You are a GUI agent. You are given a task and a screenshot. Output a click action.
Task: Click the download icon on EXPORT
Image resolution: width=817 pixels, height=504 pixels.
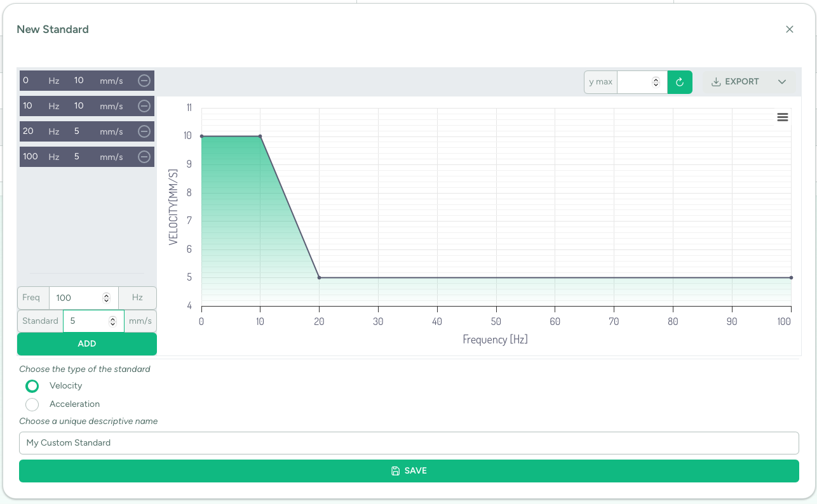pyautogui.click(x=715, y=81)
